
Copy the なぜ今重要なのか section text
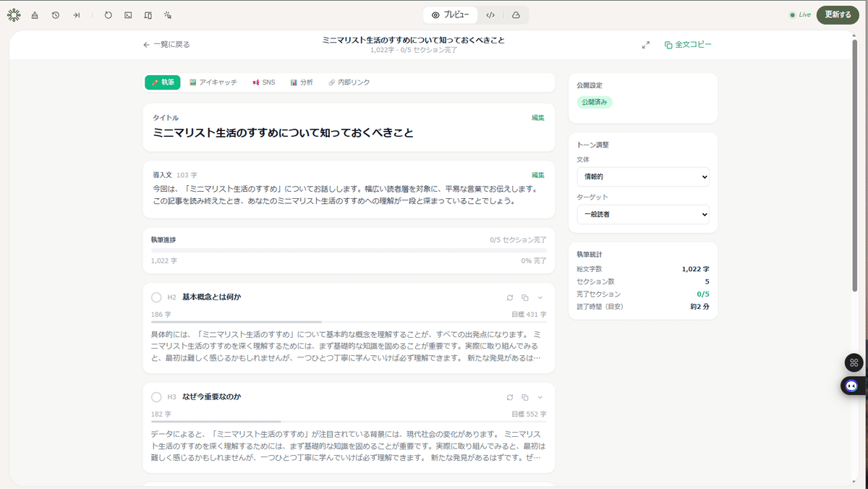click(x=524, y=397)
